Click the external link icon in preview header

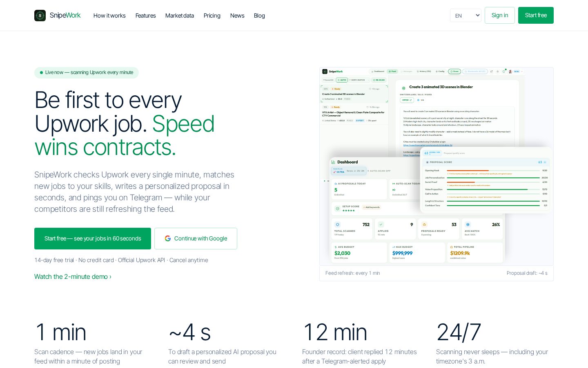(x=491, y=72)
